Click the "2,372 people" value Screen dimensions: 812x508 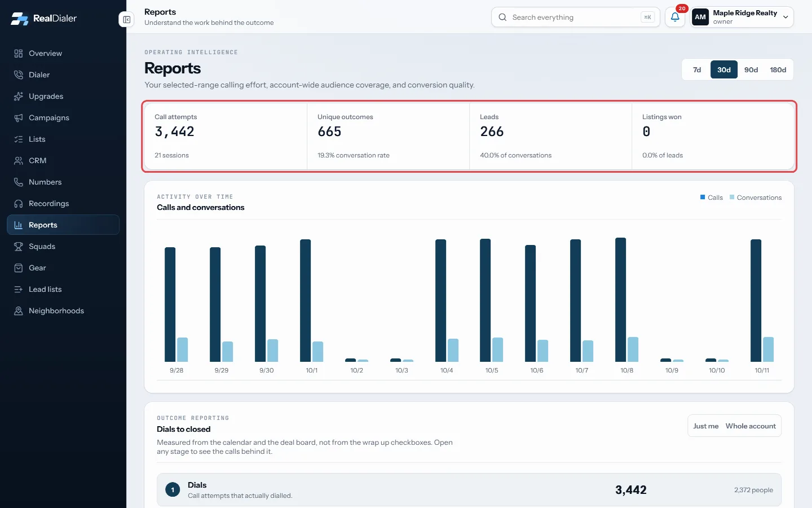[753, 490]
